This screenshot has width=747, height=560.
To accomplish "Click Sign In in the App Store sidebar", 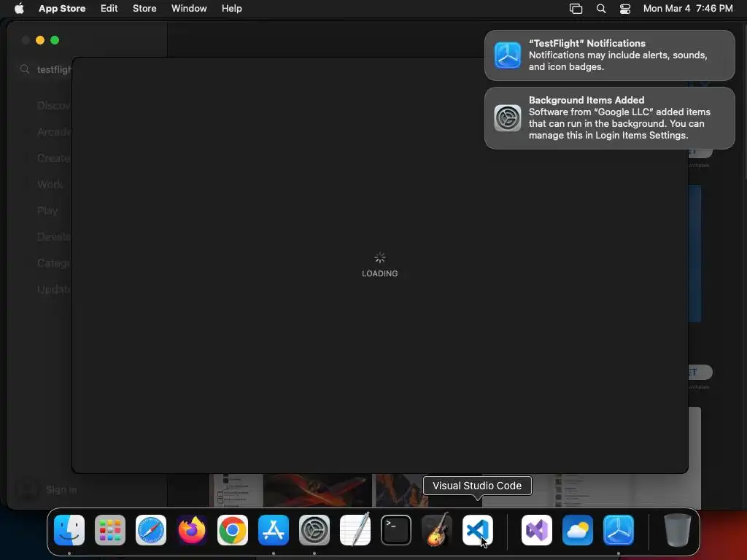I will coord(61,489).
